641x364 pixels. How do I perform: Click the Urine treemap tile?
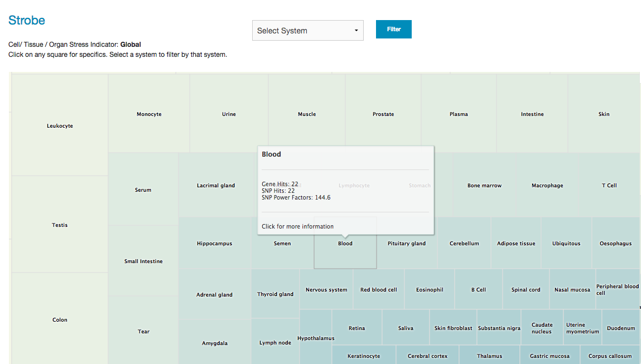(x=229, y=114)
